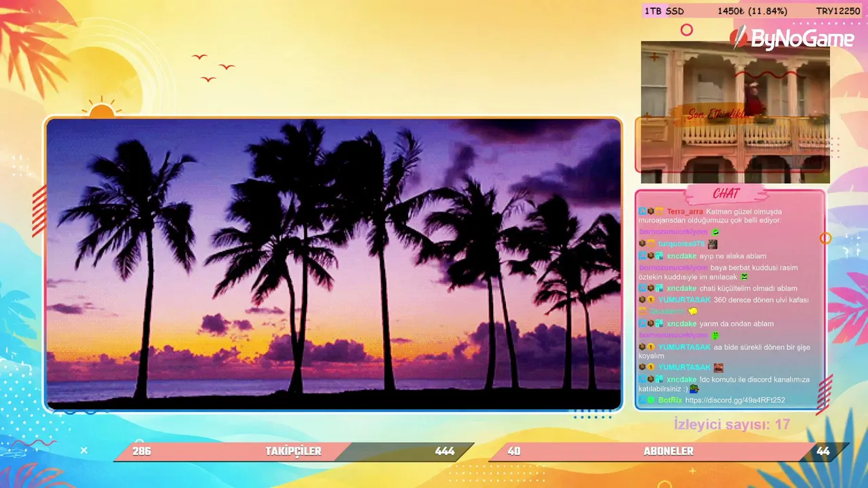This screenshot has height=488, width=868.
Task: Click the message starting "Katman güzel olmuşda"
Action: [x=710, y=216]
